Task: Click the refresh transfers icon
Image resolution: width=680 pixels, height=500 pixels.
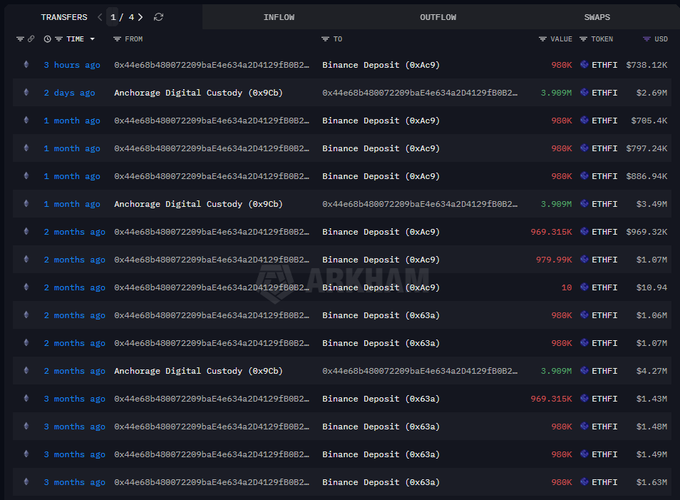Action: point(159,17)
